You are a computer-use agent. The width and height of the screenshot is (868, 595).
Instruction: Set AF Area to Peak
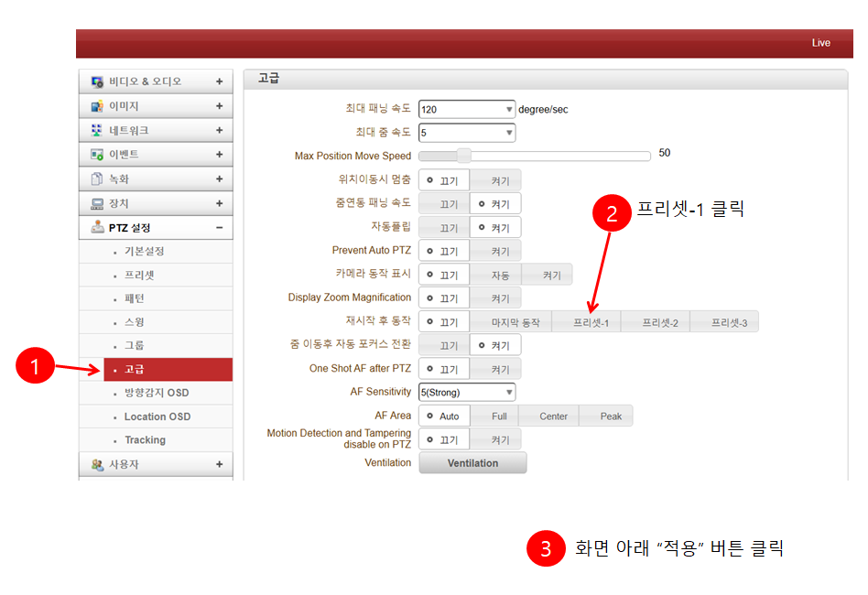pos(606,416)
